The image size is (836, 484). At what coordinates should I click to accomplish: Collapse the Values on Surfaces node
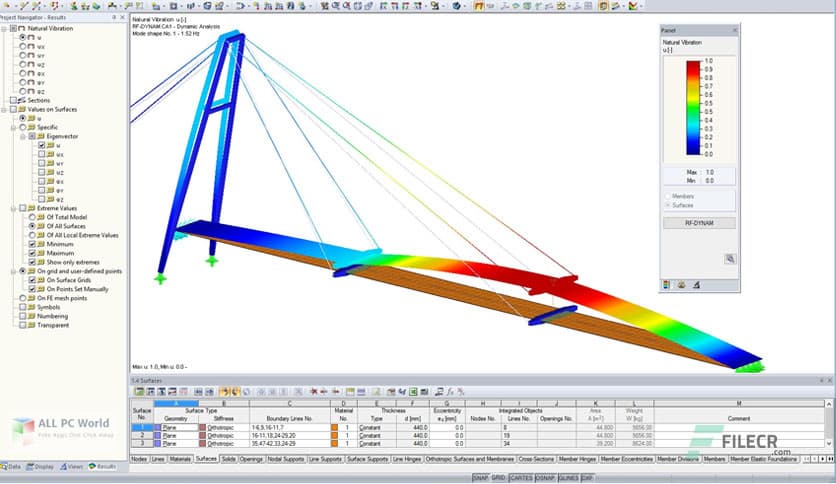(x=4, y=109)
